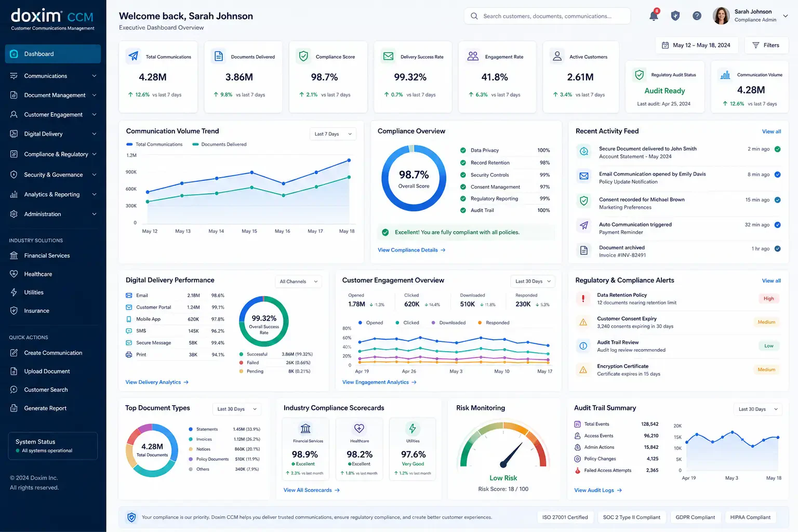Toggle Downloaded series legend in engagement chart
798x532 pixels.
pyautogui.click(x=448, y=323)
